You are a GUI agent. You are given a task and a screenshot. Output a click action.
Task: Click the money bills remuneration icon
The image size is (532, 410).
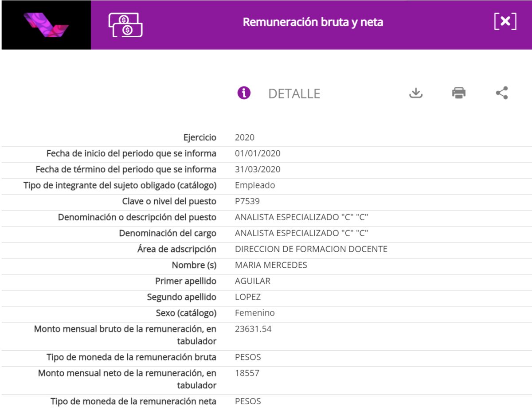coord(125,25)
